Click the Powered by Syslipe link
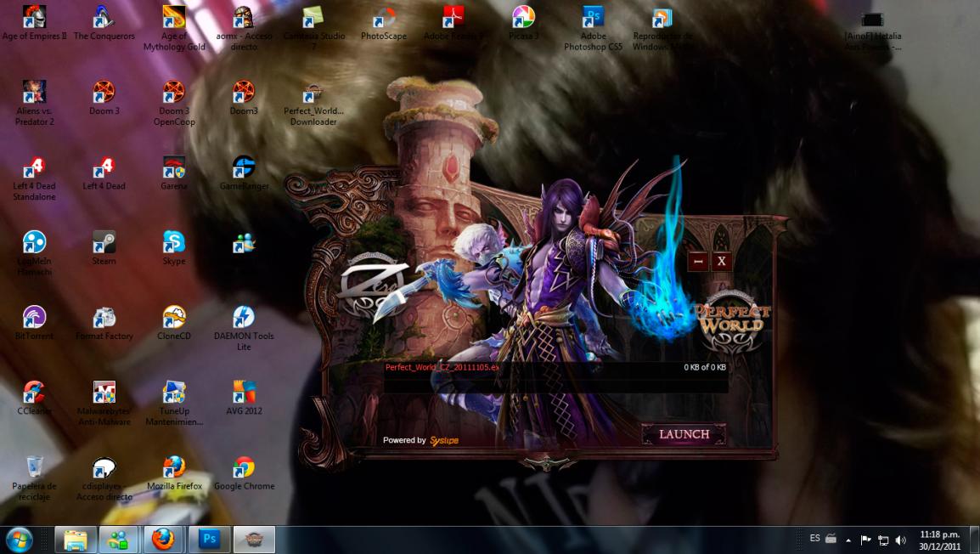980x554 pixels. point(420,440)
